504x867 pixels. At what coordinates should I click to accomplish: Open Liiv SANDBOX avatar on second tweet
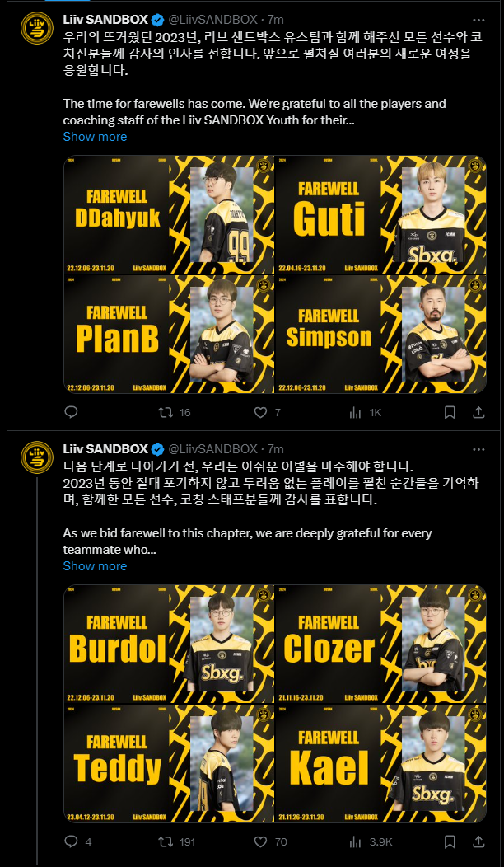[x=36, y=457]
